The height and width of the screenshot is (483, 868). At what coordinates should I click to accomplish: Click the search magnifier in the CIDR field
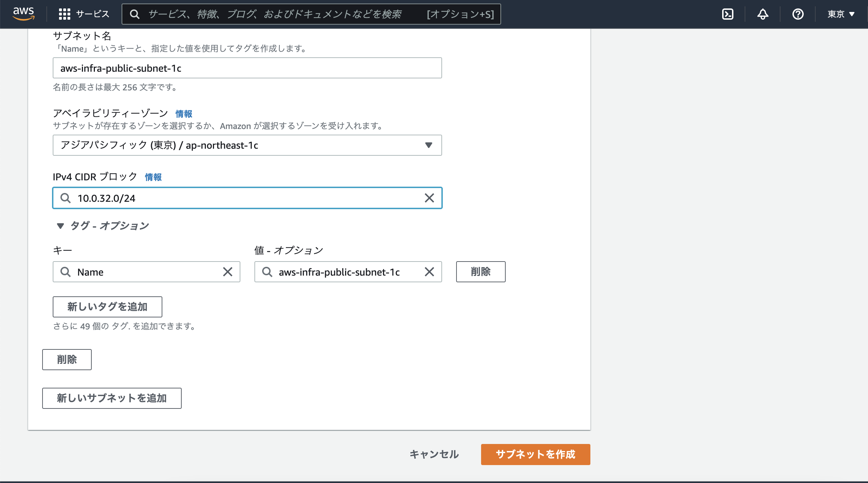[x=65, y=198]
